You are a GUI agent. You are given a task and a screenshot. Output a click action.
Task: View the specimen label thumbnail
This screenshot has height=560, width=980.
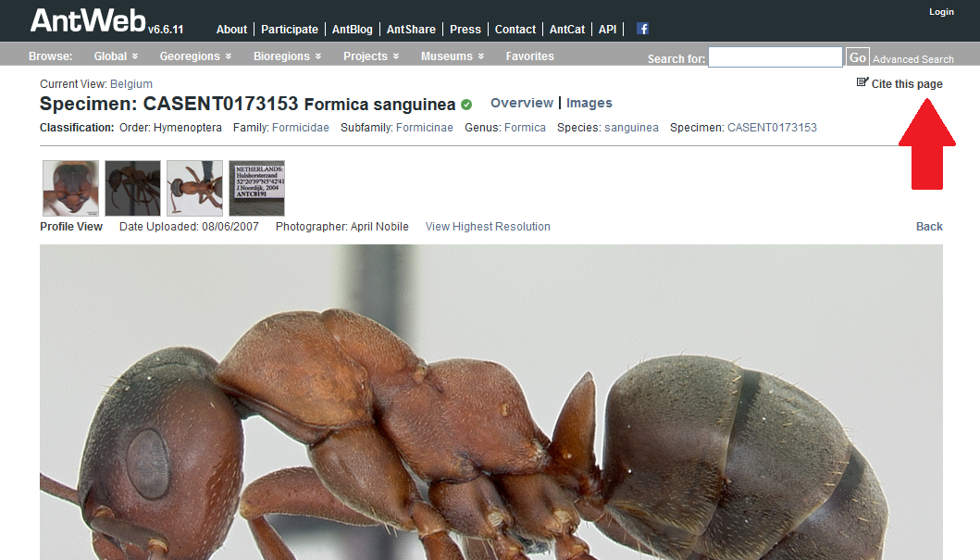click(x=256, y=188)
